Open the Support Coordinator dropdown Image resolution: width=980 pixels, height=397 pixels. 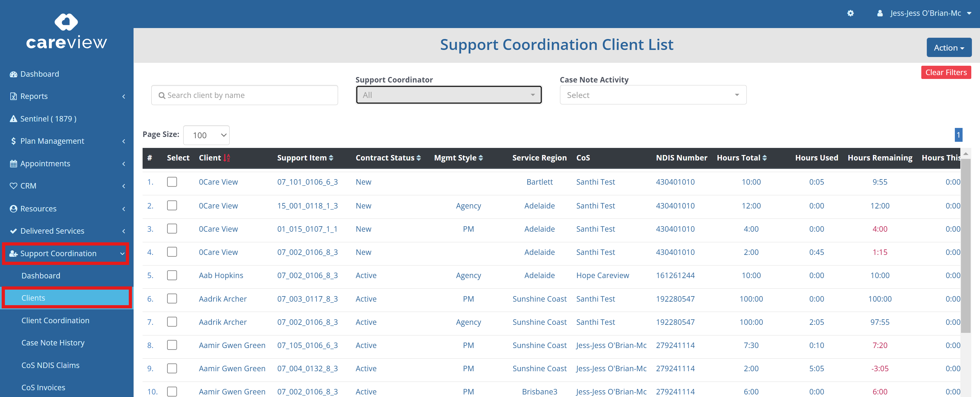pos(448,95)
